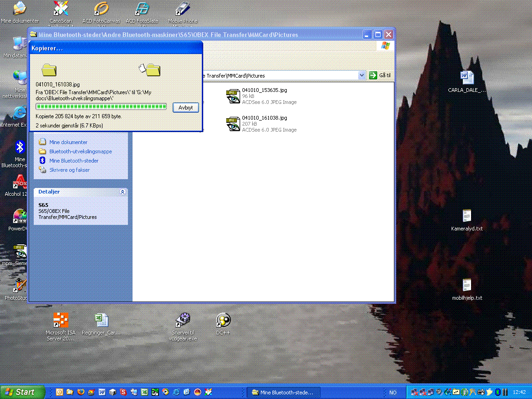Click the S65 details heading text
The height and width of the screenshot is (399, 532).
pyautogui.click(x=43, y=205)
